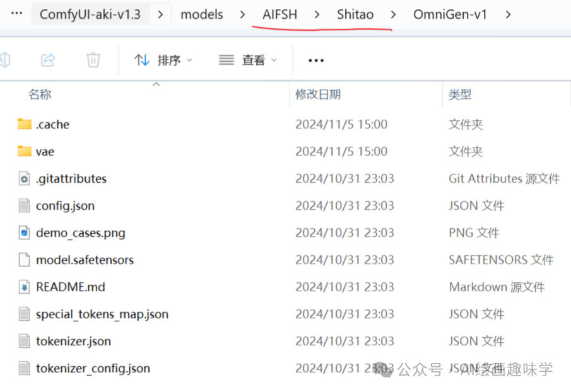Viewport: 571px width, 392px height.
Task: Sort by the 修改日期 column header
Action: pyautogui.click(x=318, y=95)
